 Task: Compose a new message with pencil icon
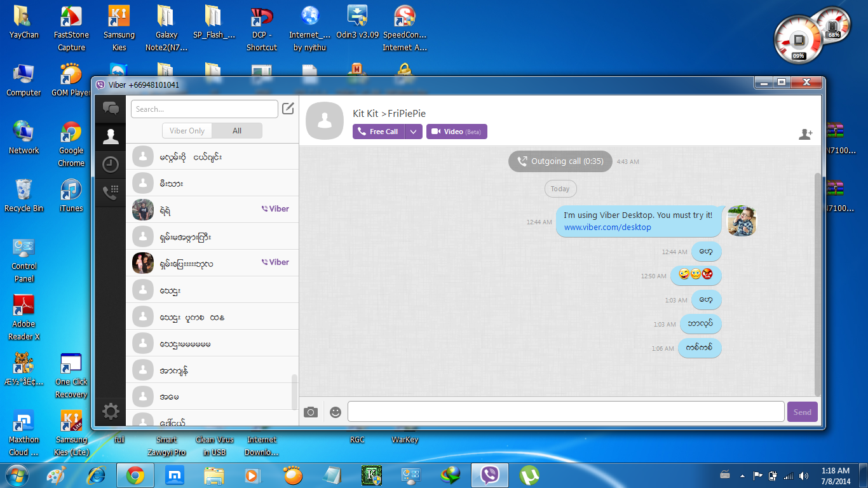(x=288, y=108)
